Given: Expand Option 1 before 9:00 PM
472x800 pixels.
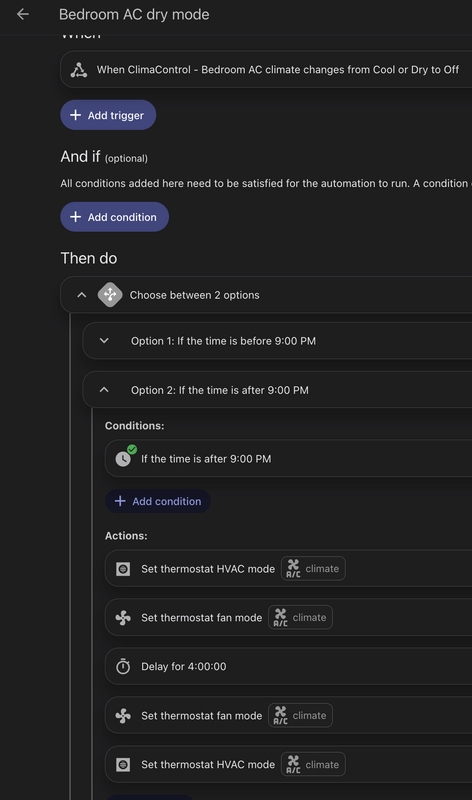Looking at the screenshot, I should tap(104, 341).
